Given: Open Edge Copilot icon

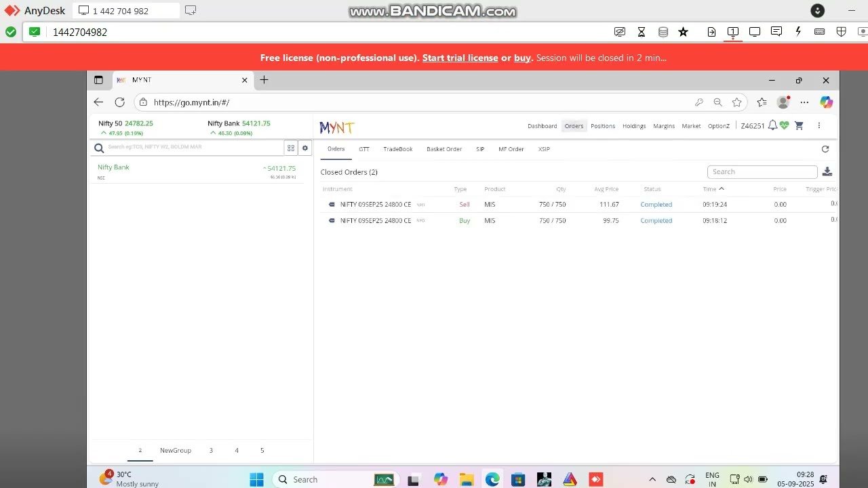Looking at the screenshot, I should pos(826,102).
